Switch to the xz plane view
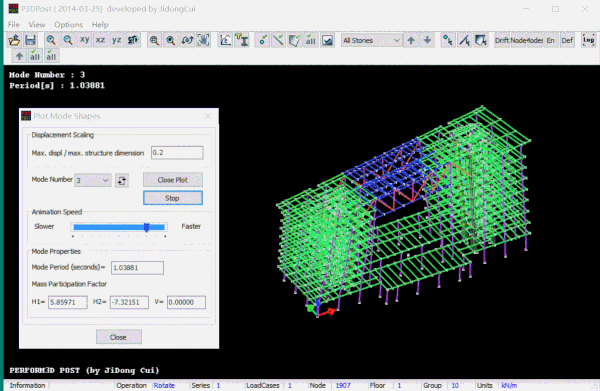The image size is (600, 391). point(100,40)
